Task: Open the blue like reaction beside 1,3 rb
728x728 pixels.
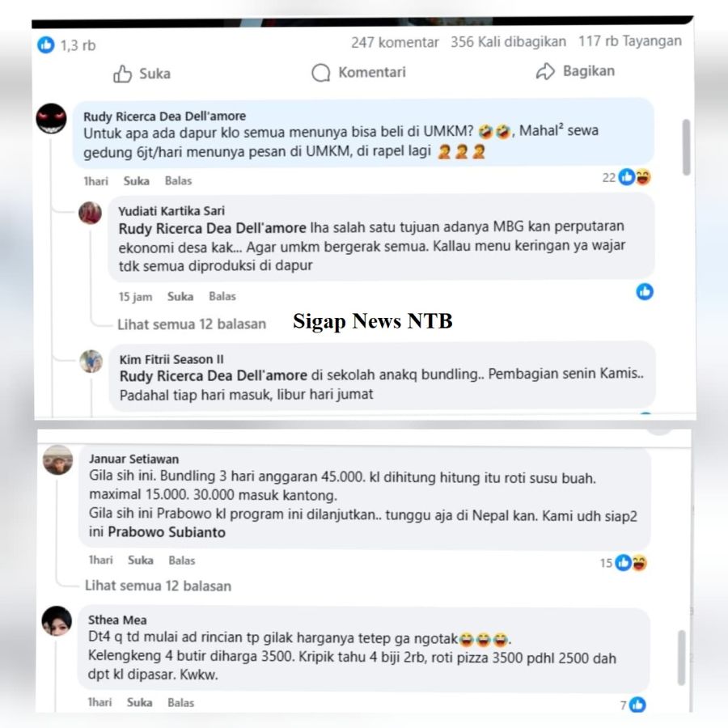Action: tap(46, 45)
